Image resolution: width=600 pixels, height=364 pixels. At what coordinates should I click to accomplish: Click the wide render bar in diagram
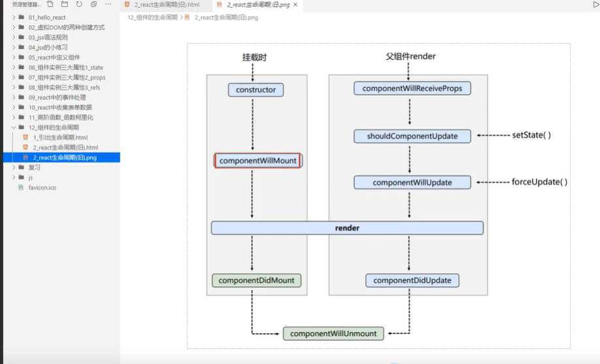tap(347, 228)
